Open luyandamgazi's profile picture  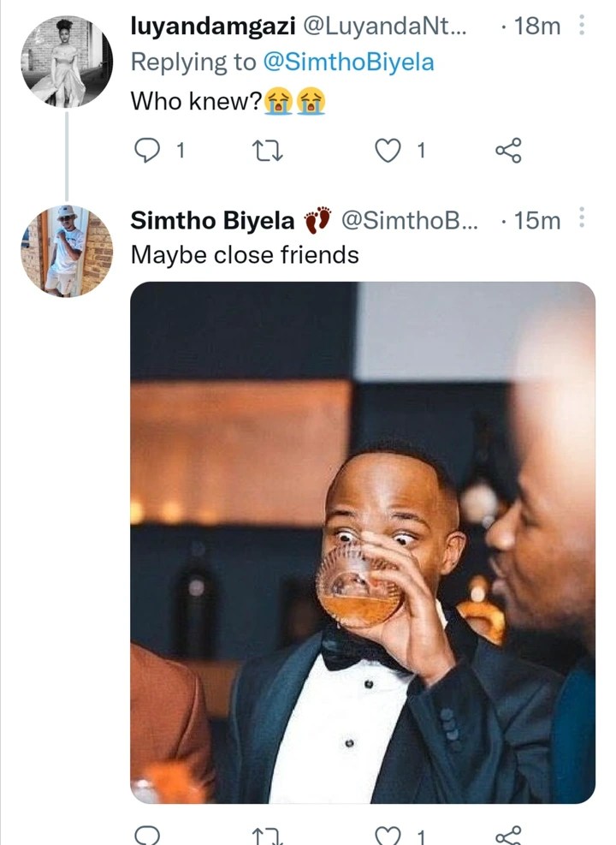pyautogui.click(x=67, y=61)
